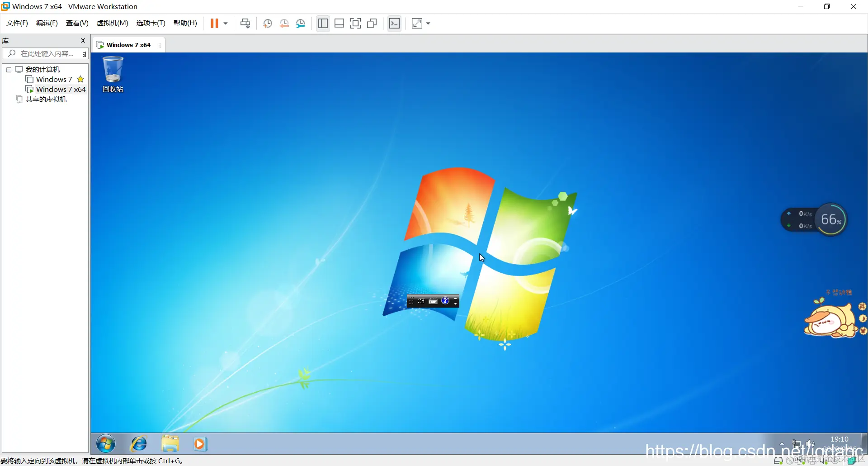Viewport: 868px width, 466px height.
Task: Show hidden tray icons in guest taskbar
Action: click(782, 443)
